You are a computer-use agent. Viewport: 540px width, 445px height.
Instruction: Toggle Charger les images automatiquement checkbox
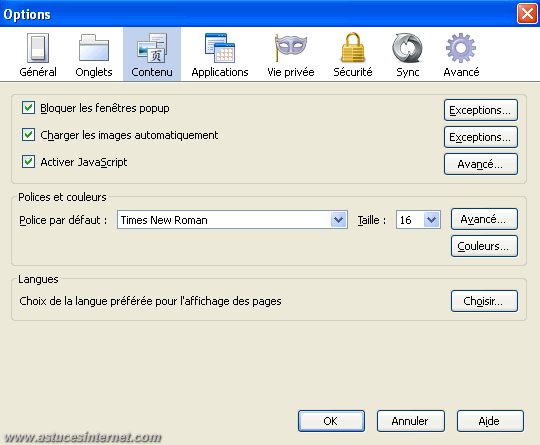point(28,135)
